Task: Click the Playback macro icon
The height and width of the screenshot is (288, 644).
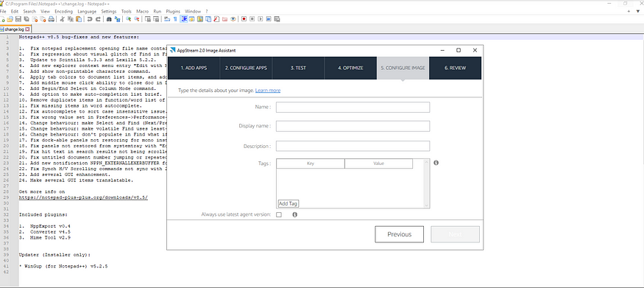Action: click(261, 19)
